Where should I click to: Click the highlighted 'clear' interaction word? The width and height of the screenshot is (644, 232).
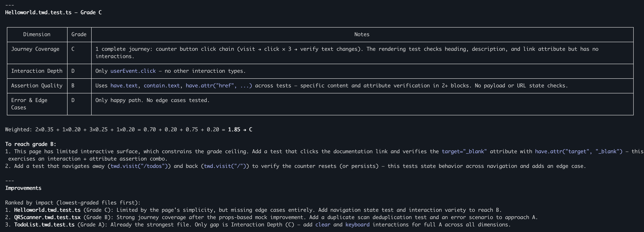[x=322, y=225]
